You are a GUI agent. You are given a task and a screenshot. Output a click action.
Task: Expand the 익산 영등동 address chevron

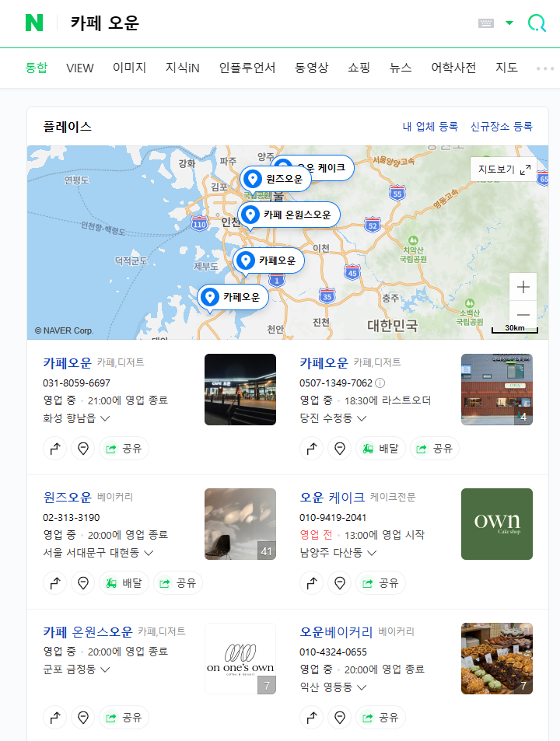click(x=362, y=687)
